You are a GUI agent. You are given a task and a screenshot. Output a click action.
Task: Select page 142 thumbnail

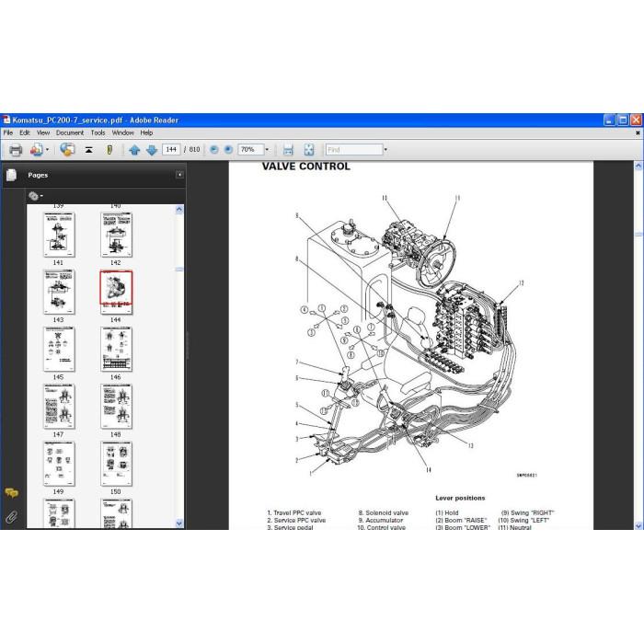click(x=116, y=235)
